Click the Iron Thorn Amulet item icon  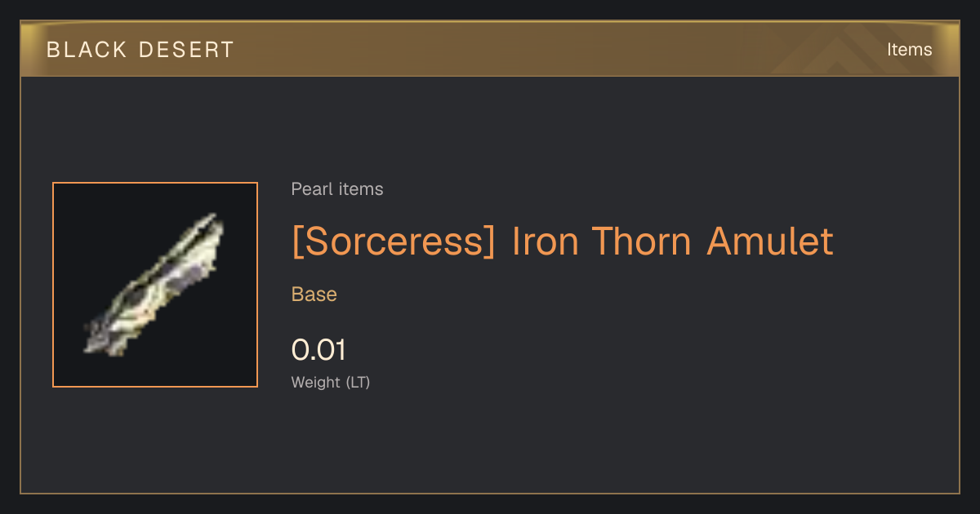click(x=155, y=285)
